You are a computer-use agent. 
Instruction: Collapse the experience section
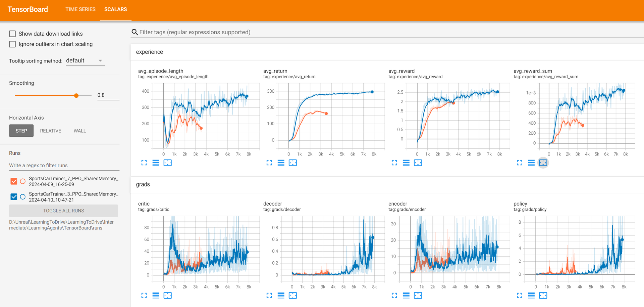149,52
